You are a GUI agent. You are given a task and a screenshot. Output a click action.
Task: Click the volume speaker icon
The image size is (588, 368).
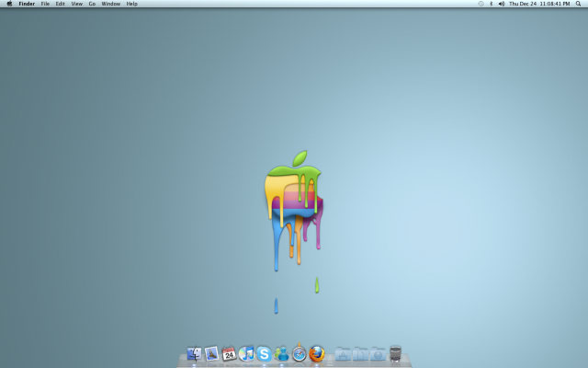pos(502,4)
